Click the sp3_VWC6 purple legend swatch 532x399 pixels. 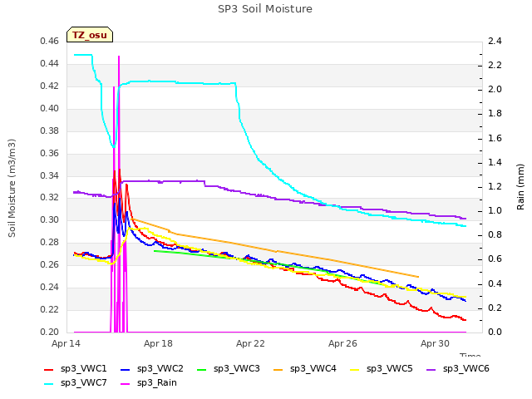[431, 370]
